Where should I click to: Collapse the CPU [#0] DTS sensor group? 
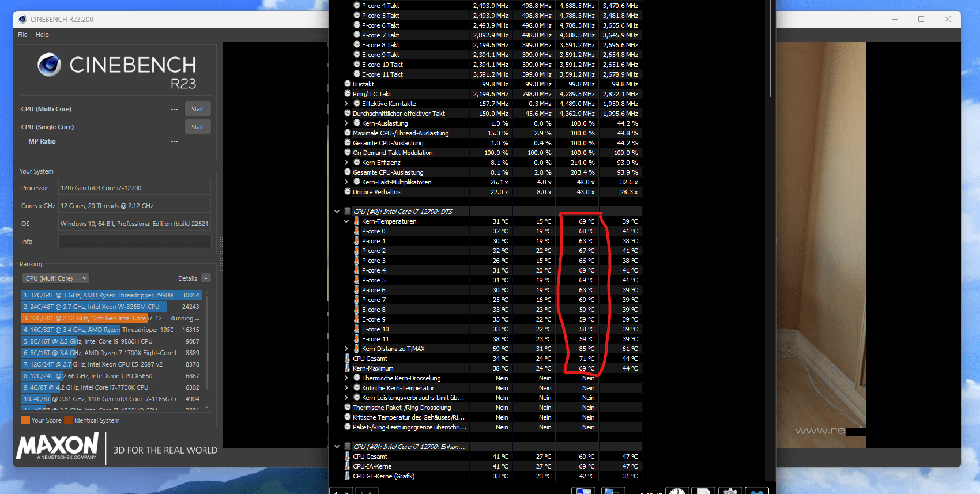point(337,212)
